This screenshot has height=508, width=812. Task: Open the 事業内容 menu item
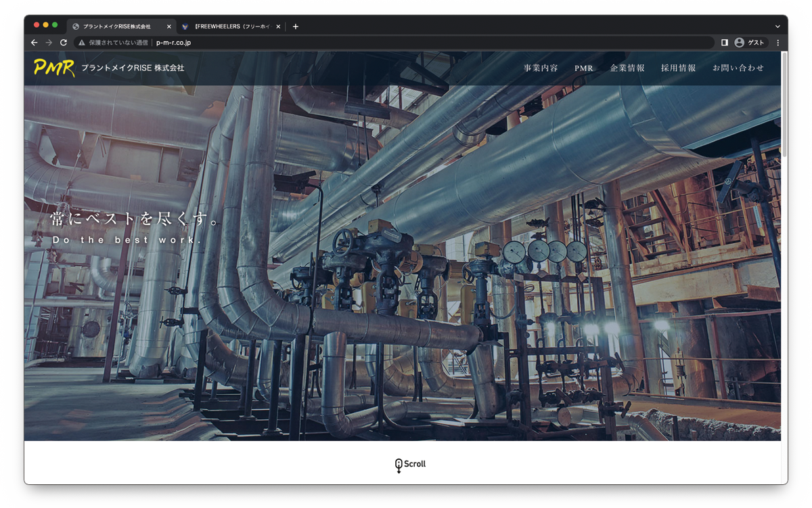click(x=541, y=68)
